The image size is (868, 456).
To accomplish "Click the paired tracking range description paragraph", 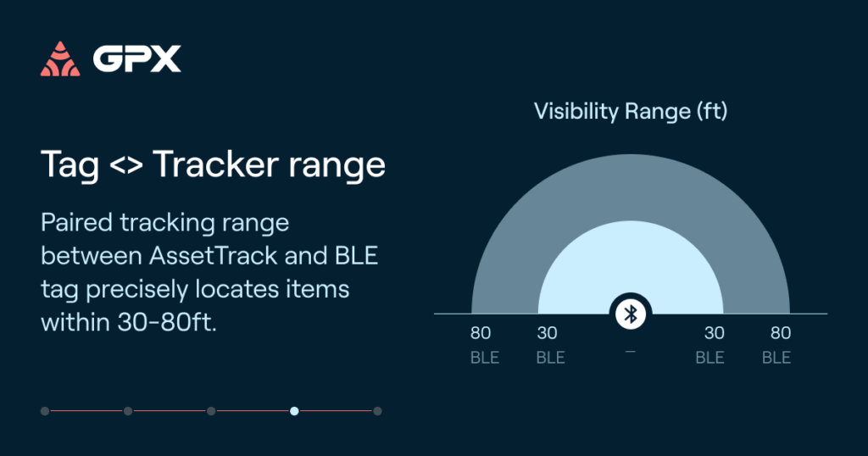I will point(210,272).
